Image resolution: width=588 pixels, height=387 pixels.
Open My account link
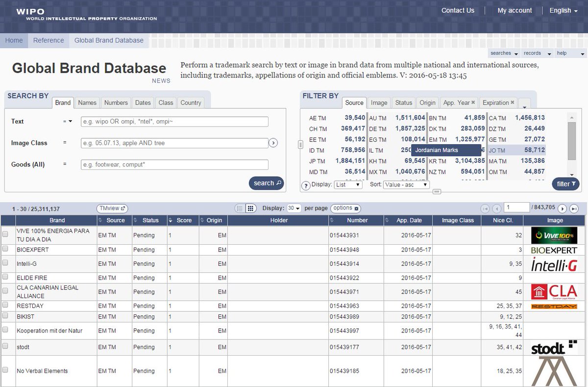(514, 10)
